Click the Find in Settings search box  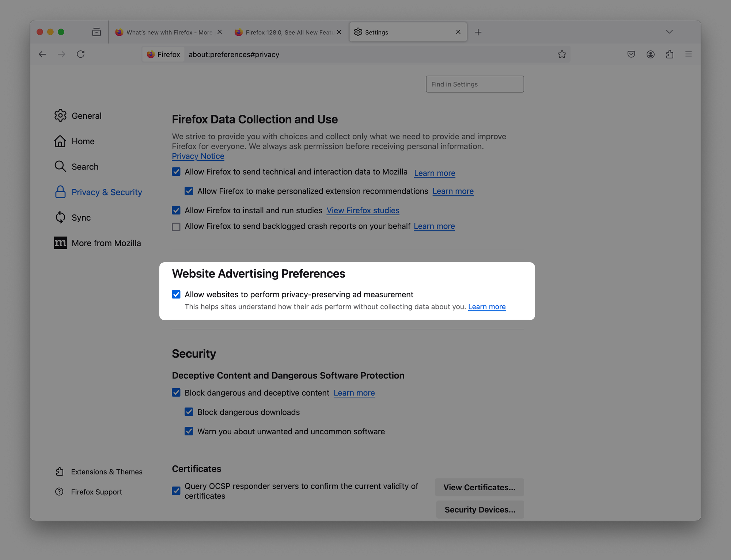click(x=475, y=84)
